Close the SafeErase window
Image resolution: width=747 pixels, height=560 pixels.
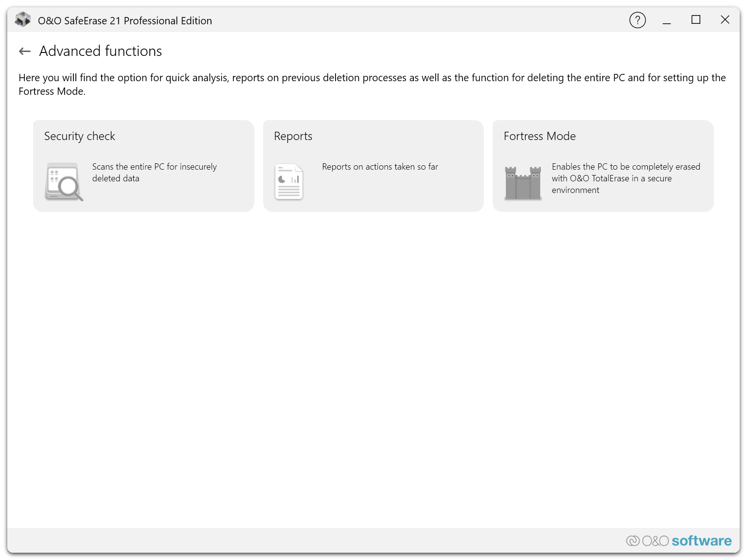(x=725, y=20)
